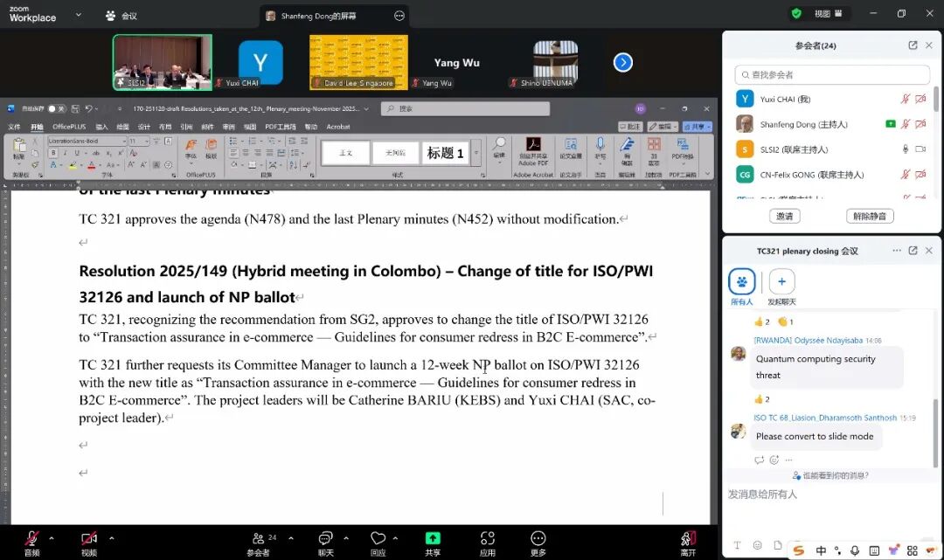This screenshot has height=560, width=944.
Task: Turn on the video camera
Action: pyautogui.click(x=88, y=539)
